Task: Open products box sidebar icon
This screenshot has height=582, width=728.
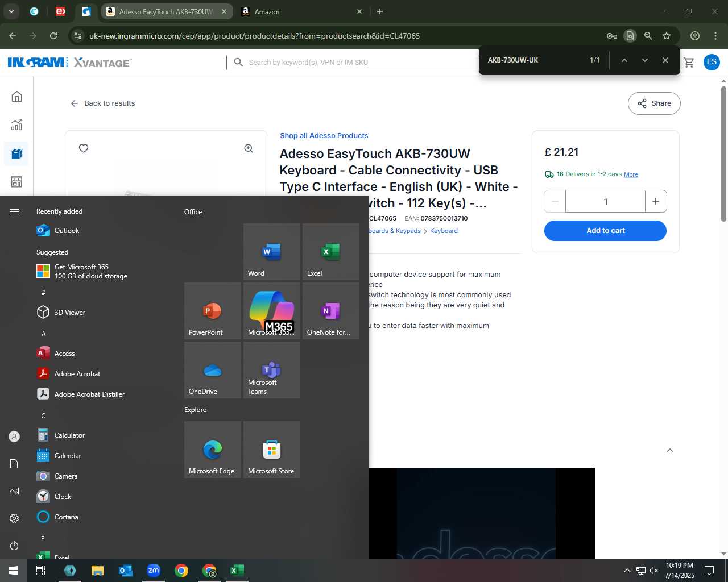Action: 16,153
